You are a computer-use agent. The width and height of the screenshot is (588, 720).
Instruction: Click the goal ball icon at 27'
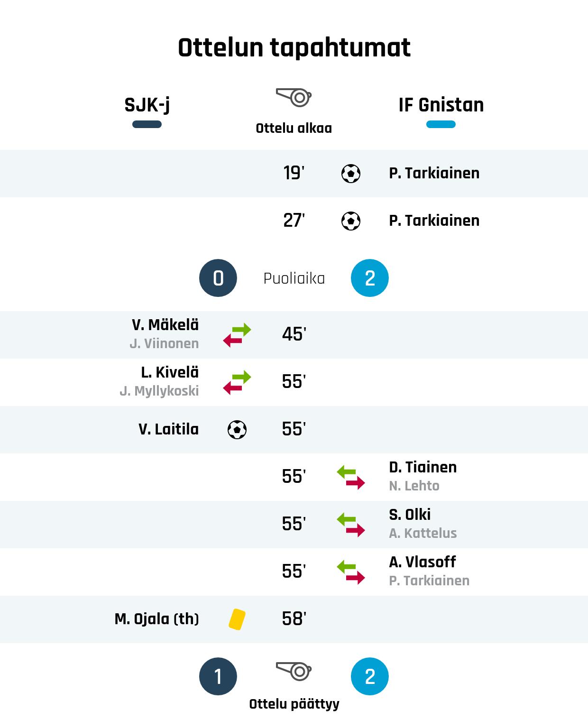pyautogui.click(x=351, y=221)
